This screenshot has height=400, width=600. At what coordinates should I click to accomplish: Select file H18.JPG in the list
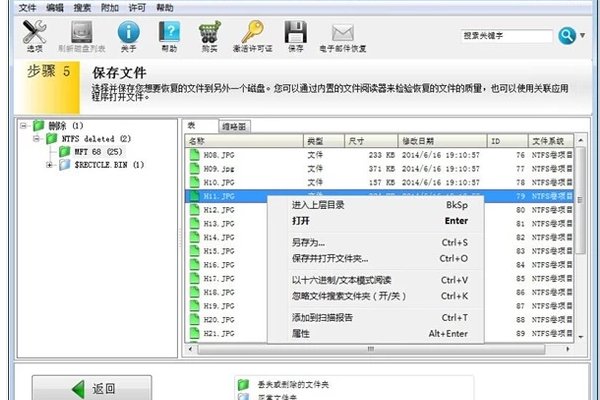pos(219,292)
